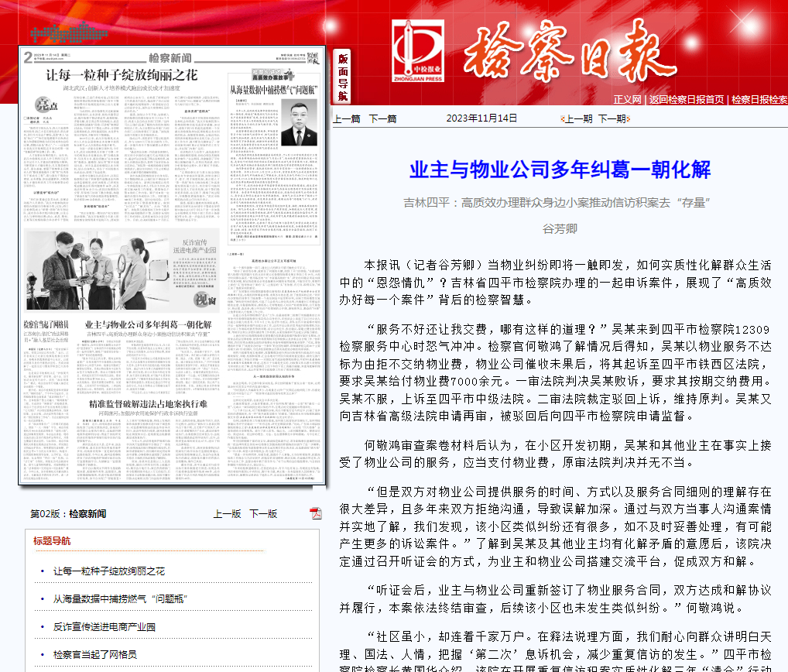Go to 返回检察日报首页

tap(686, 99)
